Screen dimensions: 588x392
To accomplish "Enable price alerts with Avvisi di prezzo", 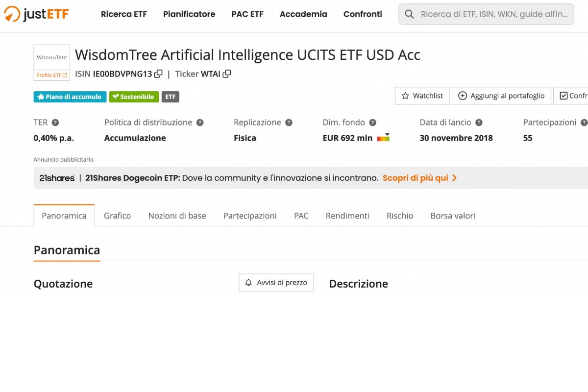I will 276,283.
